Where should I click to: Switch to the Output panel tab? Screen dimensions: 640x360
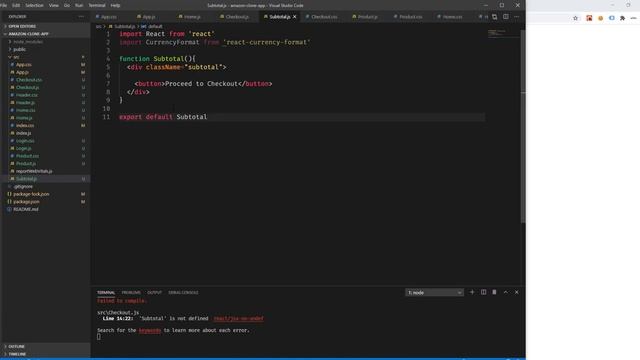click(x=154, y=293)
